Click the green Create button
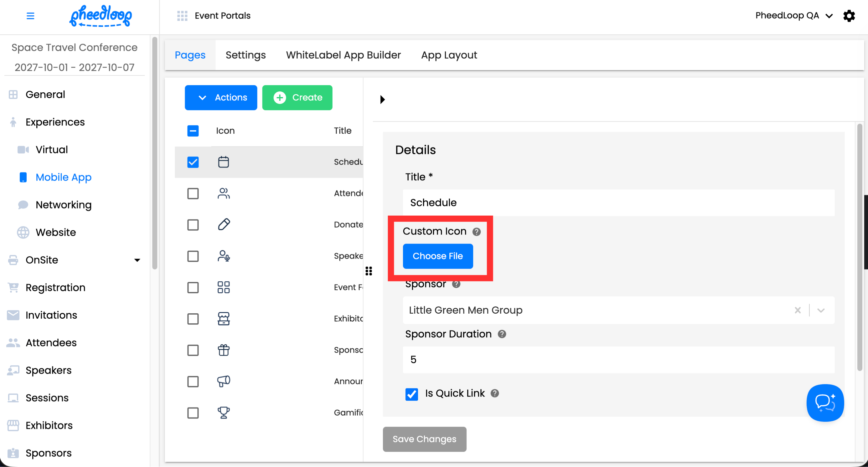 coord(297,97)
